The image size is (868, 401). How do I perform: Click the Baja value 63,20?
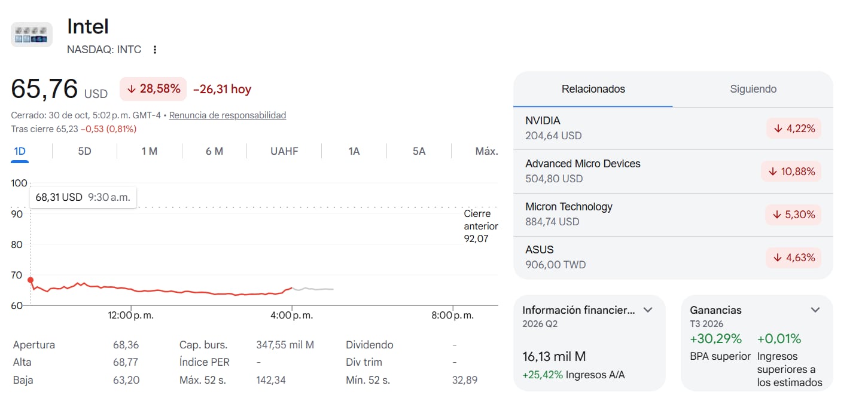click(x=126, y=379)
